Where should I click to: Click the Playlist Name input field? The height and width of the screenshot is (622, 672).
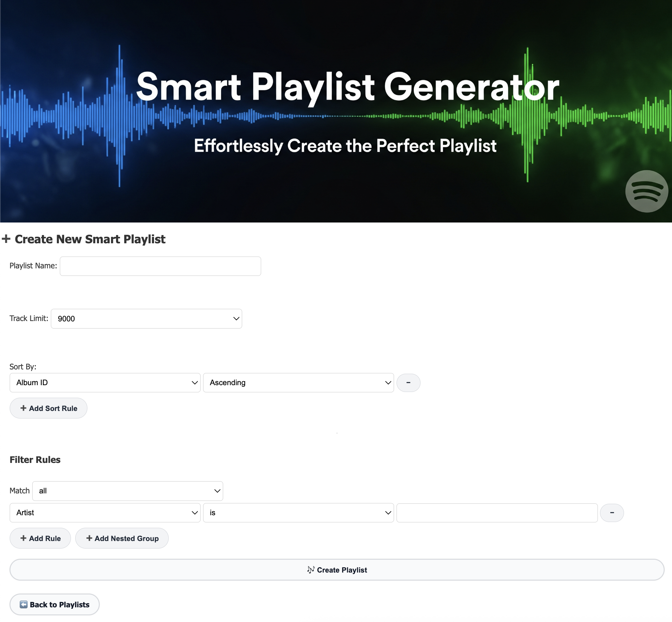(160, 266)
